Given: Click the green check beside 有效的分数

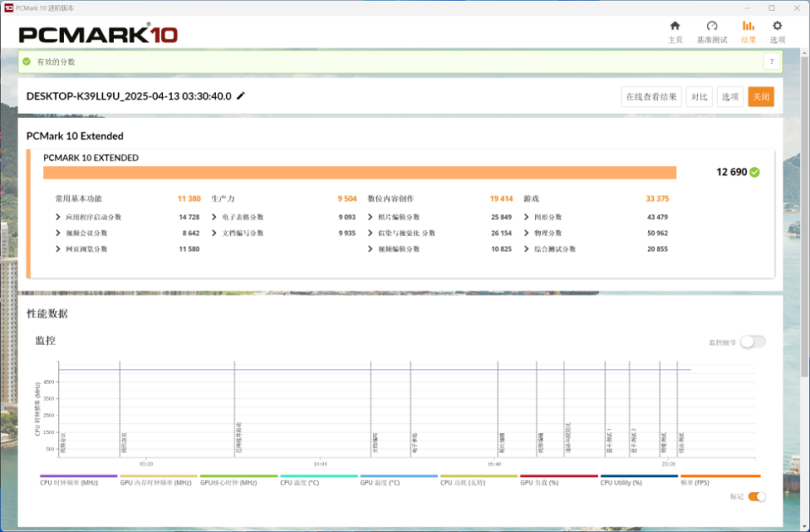Looking at the screenshot, I should pyautogui.click(x=27, y=62).
